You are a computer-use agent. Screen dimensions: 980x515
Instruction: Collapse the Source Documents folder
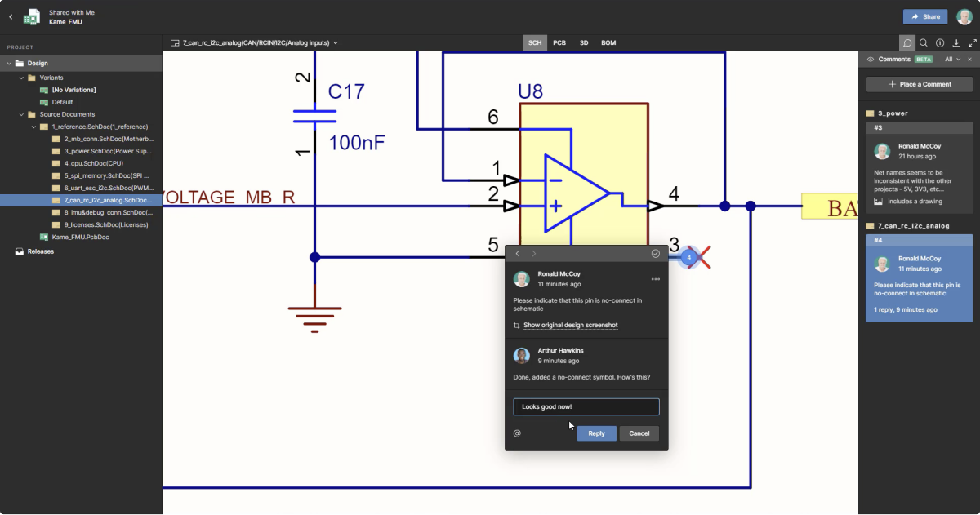tap(21, 115)
